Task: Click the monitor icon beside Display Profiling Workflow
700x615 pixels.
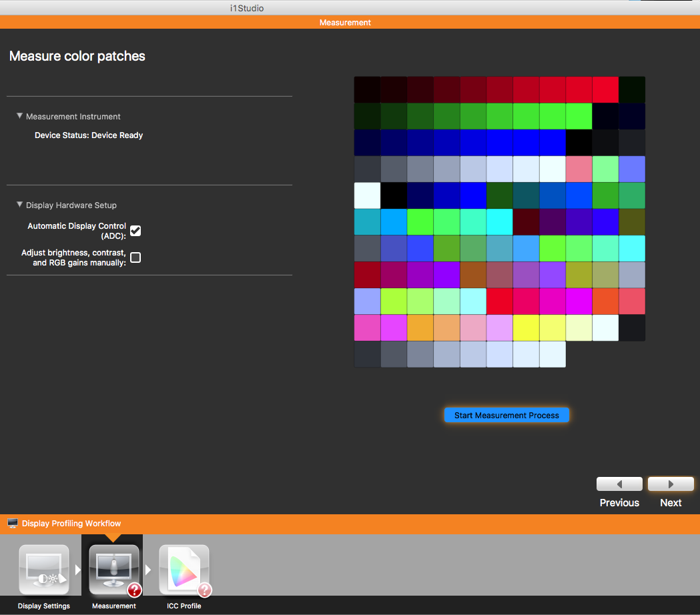Action: point(13,524)
